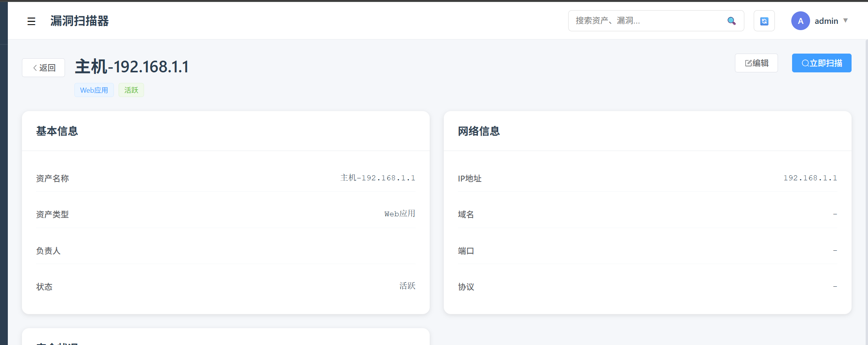This screenshot has width=868, height=345.
Task: Go back using the 返回 button
Action: (x=43, y=68)
